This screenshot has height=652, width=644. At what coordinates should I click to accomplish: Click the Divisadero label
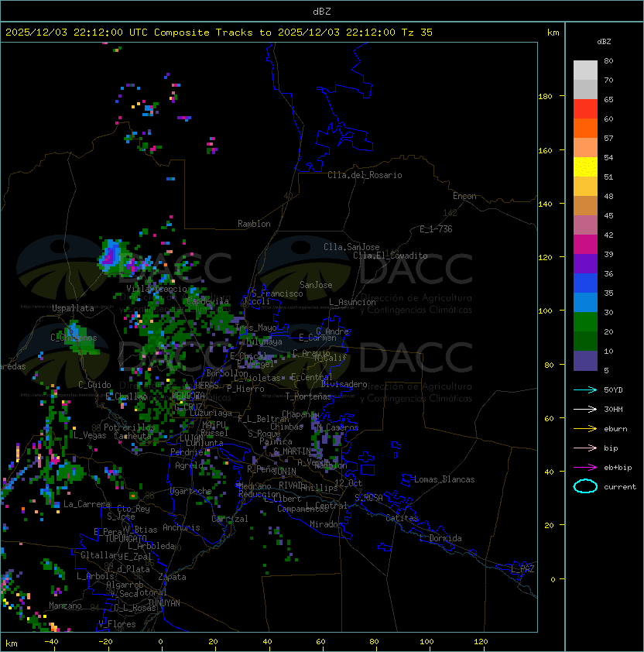click(344, 384)
